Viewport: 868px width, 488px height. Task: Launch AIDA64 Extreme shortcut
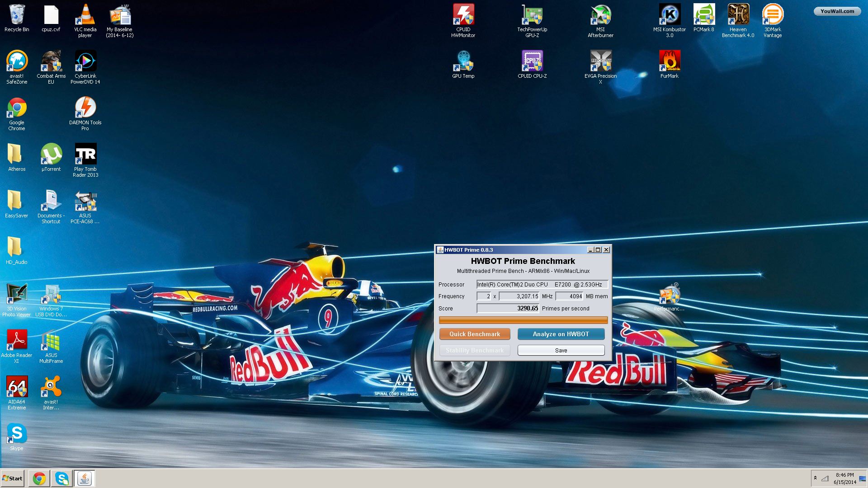pyautogui.click(x=17, y=393)
